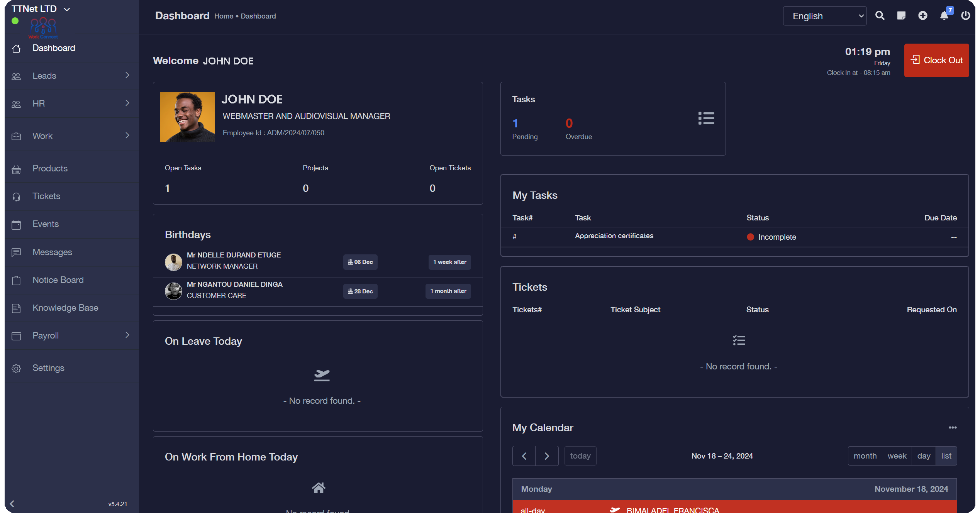This screenshot has width=980, height=513.
Task: Click the power logout icon
Action: (965, 16)
